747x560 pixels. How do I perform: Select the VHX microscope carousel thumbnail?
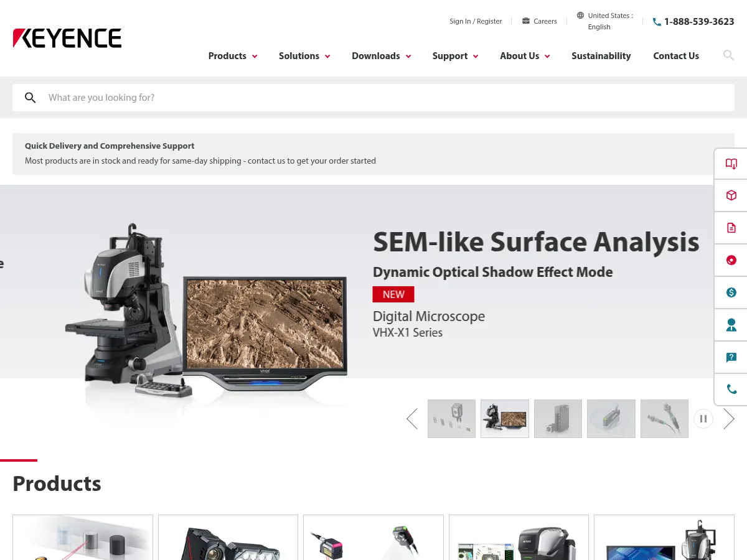pos(504,418)
